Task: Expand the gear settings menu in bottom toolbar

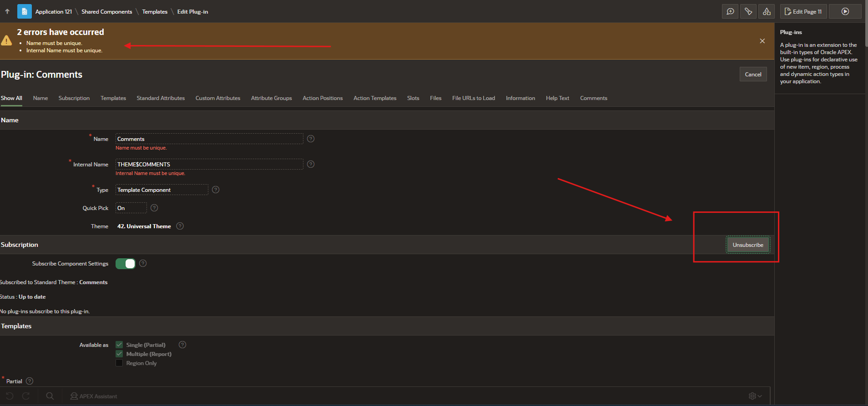Action: 755,396
